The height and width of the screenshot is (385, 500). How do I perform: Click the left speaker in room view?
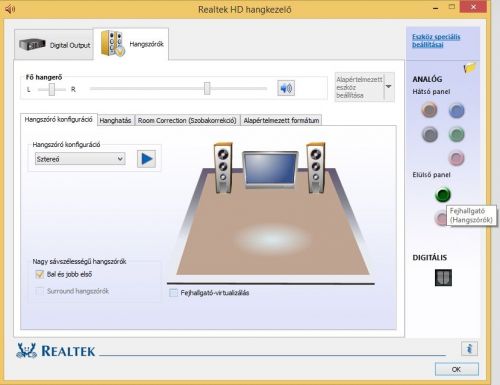pos(223,168)
